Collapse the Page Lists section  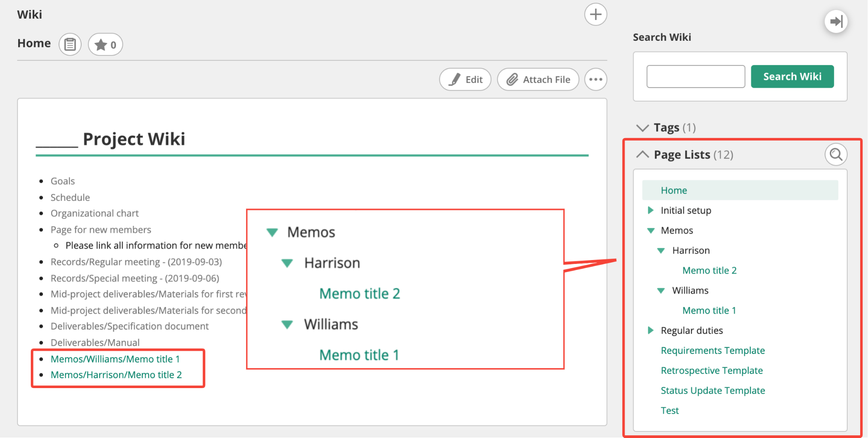pos(642,155)
